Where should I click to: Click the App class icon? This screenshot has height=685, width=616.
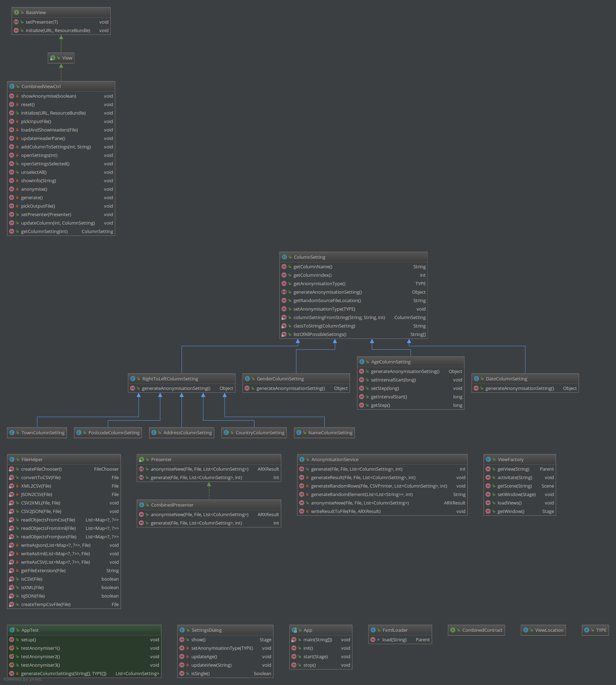[294, 630]
